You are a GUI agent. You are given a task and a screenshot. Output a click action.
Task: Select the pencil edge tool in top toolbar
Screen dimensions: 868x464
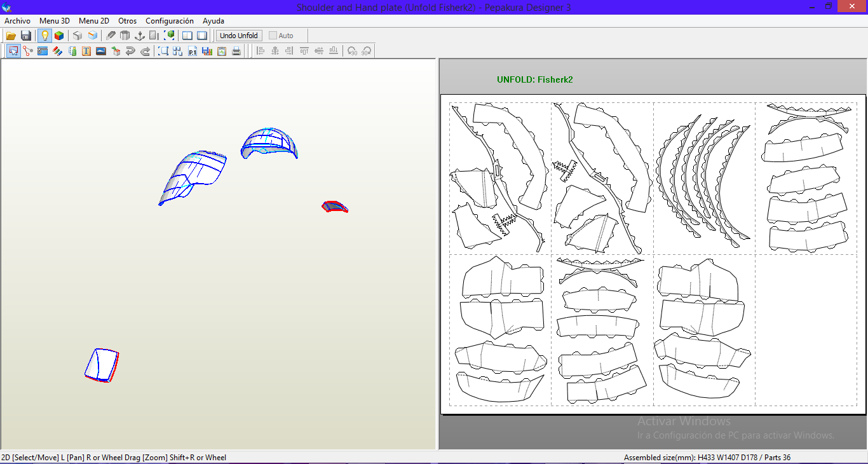(111, 36)
